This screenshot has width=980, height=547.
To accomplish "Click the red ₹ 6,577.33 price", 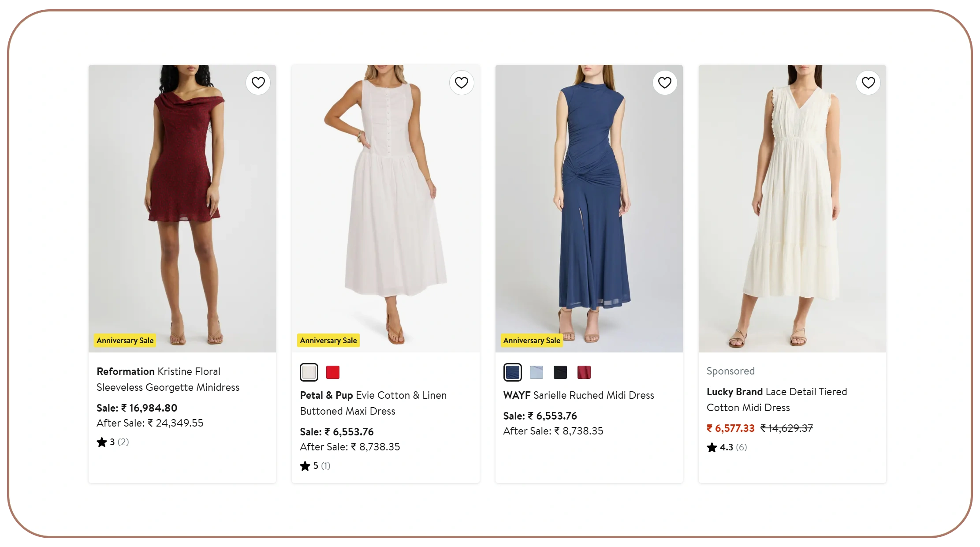I will point(730,428).
